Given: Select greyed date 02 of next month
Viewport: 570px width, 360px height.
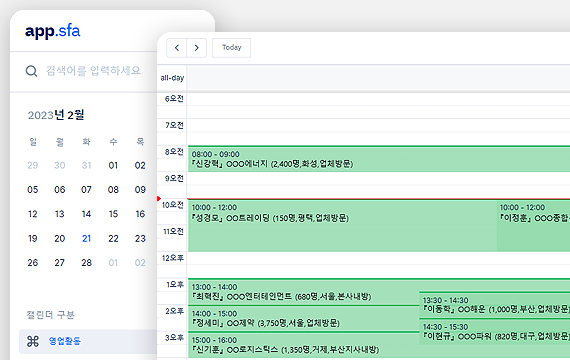Looking at the screenshot, I should coord(140,263).
